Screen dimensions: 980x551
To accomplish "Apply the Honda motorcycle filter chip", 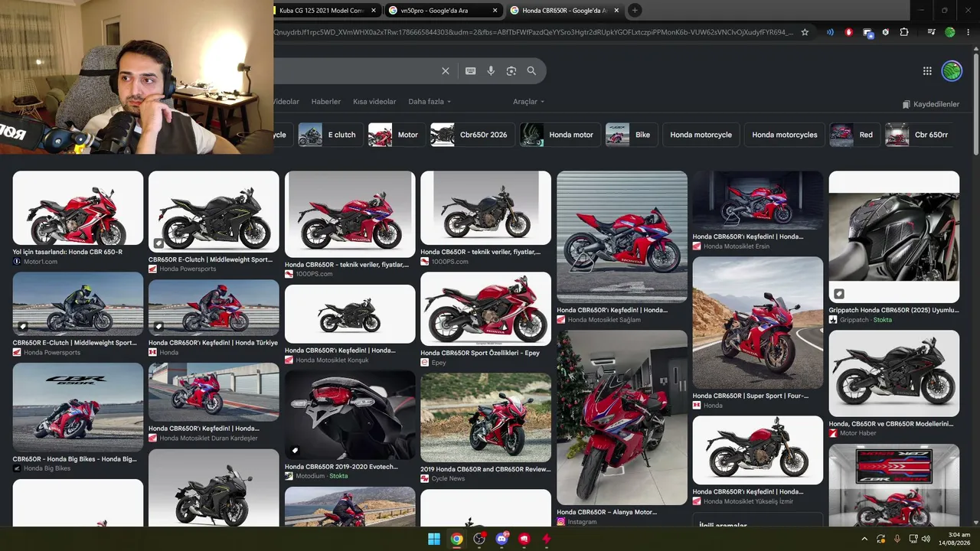I will 701,135.
